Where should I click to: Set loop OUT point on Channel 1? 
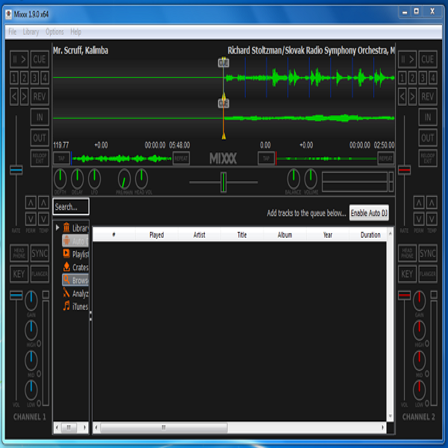coord(40,138)
